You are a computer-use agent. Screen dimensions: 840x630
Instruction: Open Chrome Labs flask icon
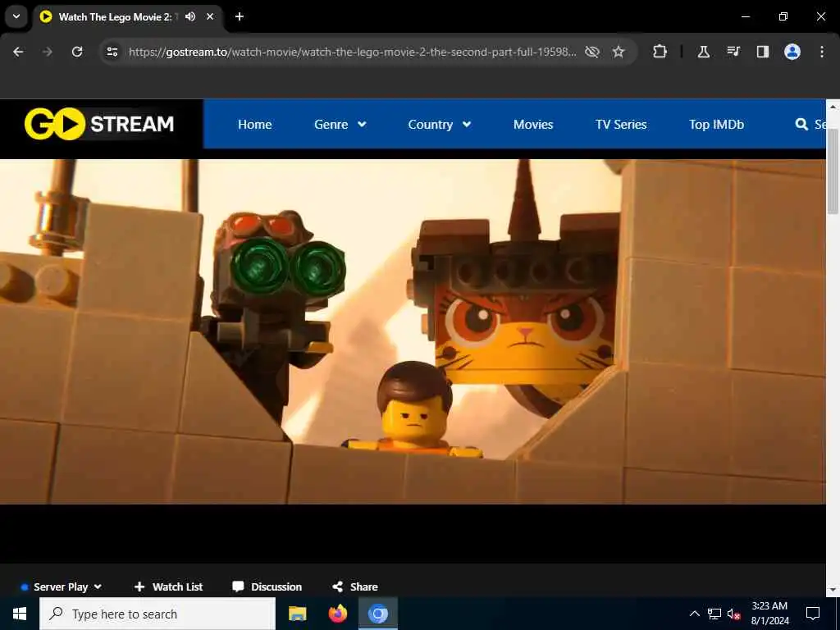703,52
